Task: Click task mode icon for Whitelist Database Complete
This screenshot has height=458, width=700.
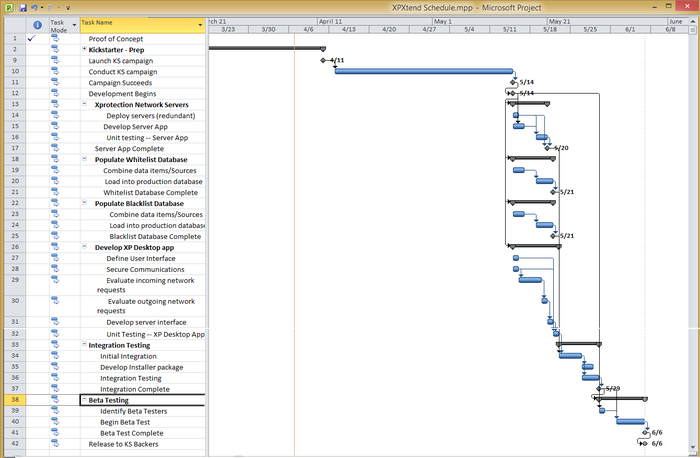Action: click(x=55, y=192)
